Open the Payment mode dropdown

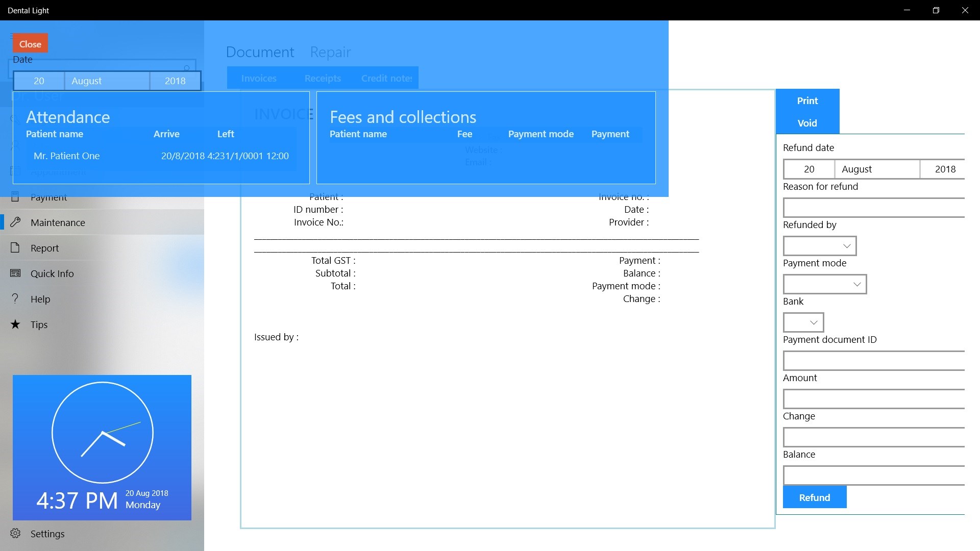coord(824,284)
